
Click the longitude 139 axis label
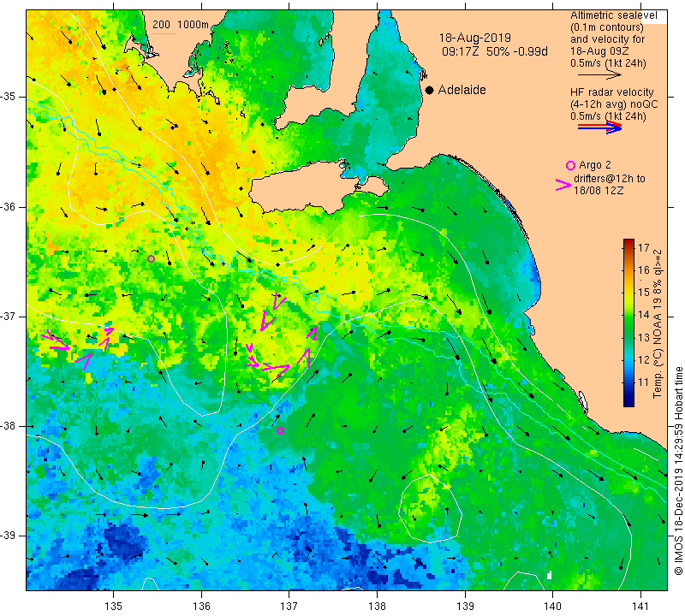point(465,606)
